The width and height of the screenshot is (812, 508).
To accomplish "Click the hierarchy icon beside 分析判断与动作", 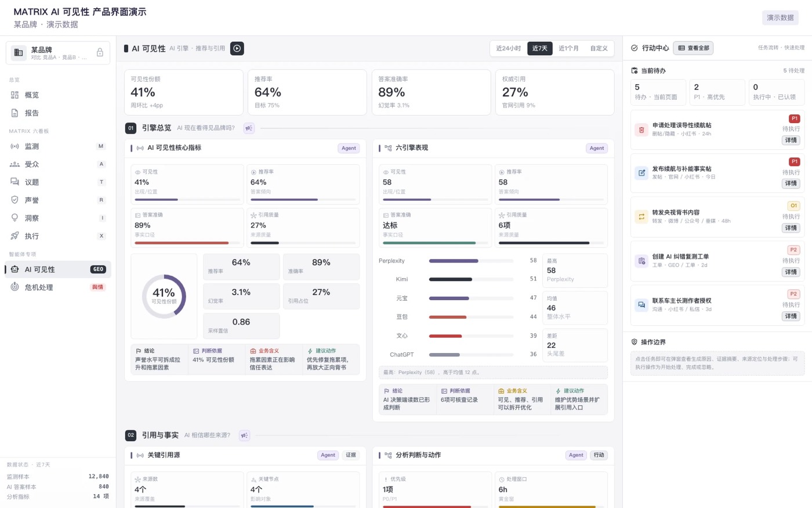I will [x=388, y=455].
